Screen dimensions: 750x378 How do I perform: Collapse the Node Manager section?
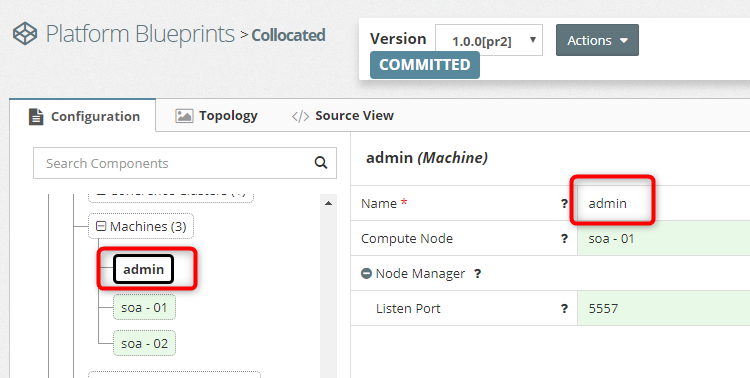(x=366, y=274)
